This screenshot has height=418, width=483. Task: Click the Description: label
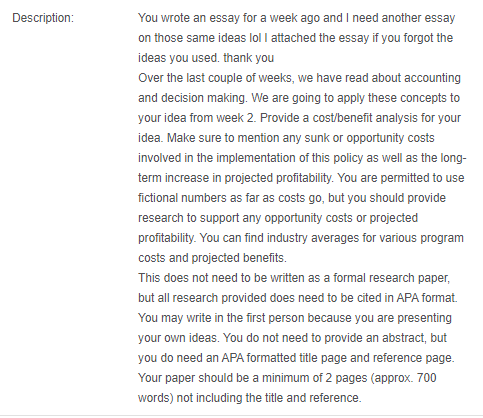tap(43, 18)
